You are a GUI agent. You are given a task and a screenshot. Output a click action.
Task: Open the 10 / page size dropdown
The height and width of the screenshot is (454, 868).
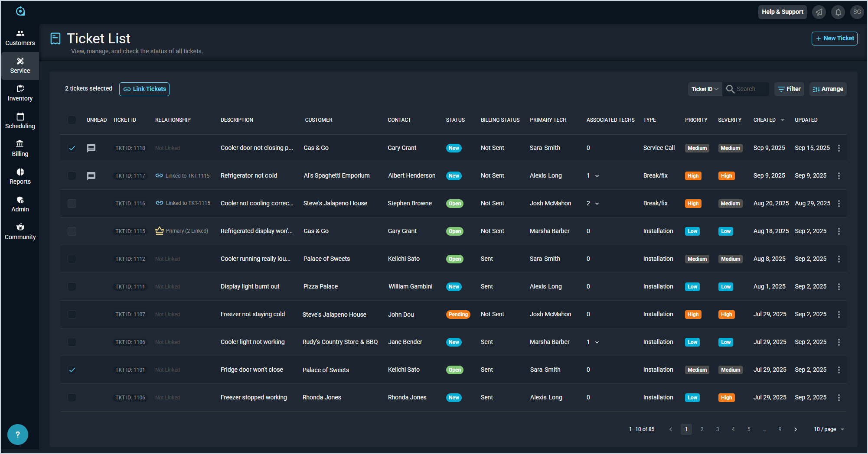[x=829, y=429]
